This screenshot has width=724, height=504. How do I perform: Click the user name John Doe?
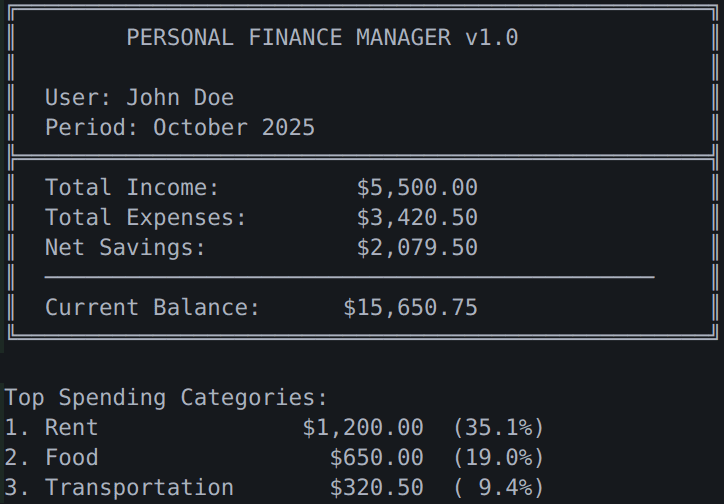(x=180, y=98)
